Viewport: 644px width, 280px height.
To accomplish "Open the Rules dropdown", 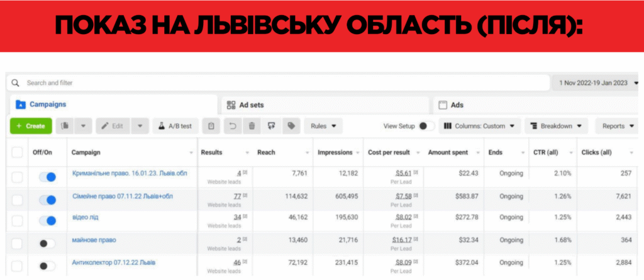I will tap(323, 126).
